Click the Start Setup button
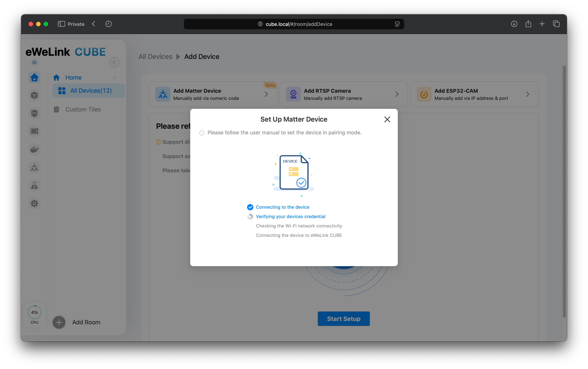Screen dimensions: 588x369 (344, 319)
